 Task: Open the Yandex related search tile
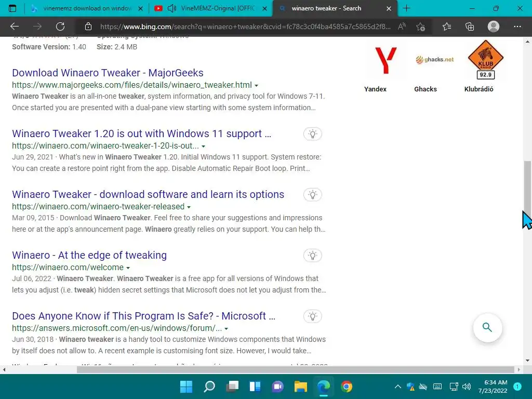385,66
